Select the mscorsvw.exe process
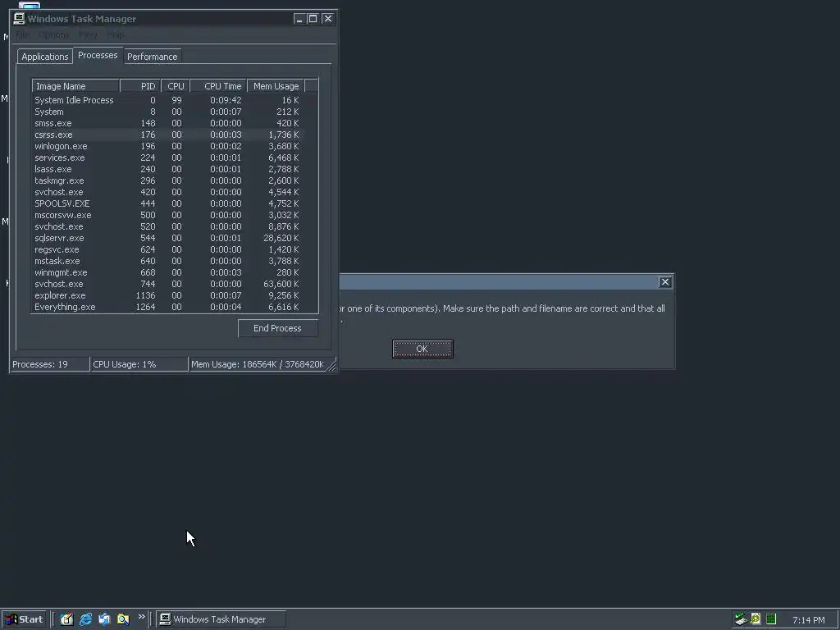Screen dimensions: 840x630 pyautogui.click(x=168, y=216)
